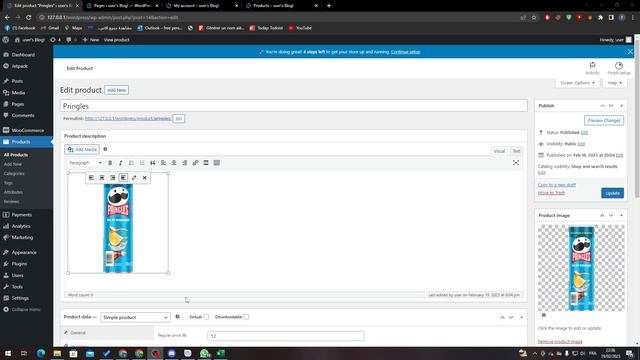Click Add Media button
The height and width of the screenshot is (360, 640).
[82, 149]
